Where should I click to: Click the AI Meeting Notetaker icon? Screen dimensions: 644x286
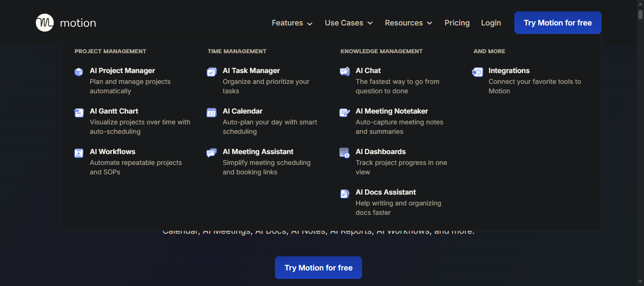(345, 113)
